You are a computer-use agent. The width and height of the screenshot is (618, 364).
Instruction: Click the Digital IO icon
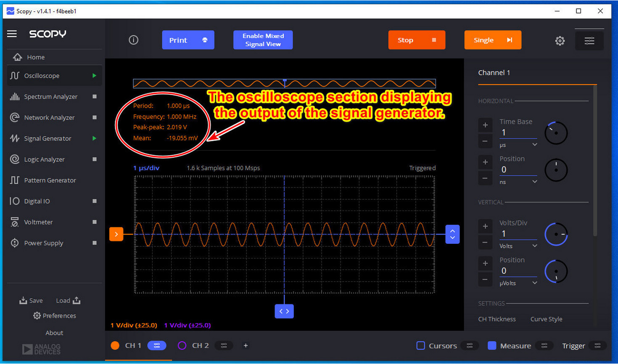15,201
